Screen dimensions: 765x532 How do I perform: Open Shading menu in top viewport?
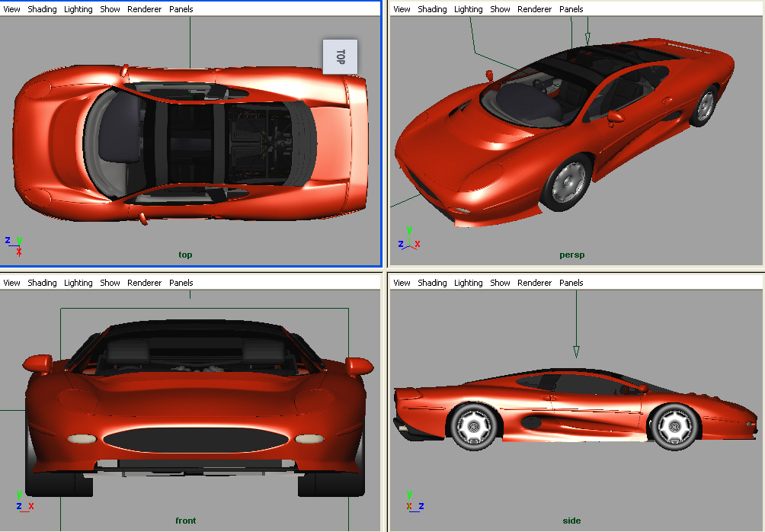(42, 9)
